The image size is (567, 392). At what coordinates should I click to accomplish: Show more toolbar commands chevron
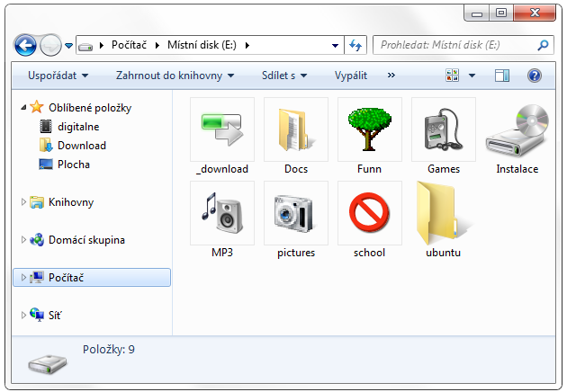pyautogui.click(x=391, y=76)
